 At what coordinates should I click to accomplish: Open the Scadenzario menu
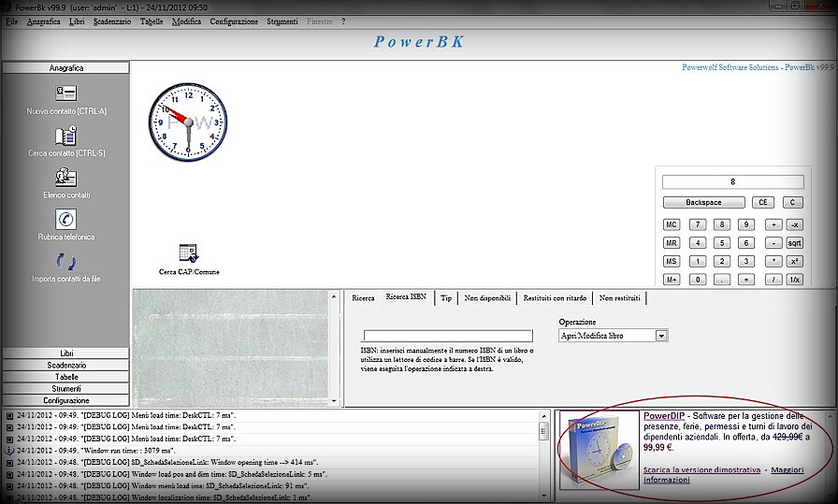(112, 22)
